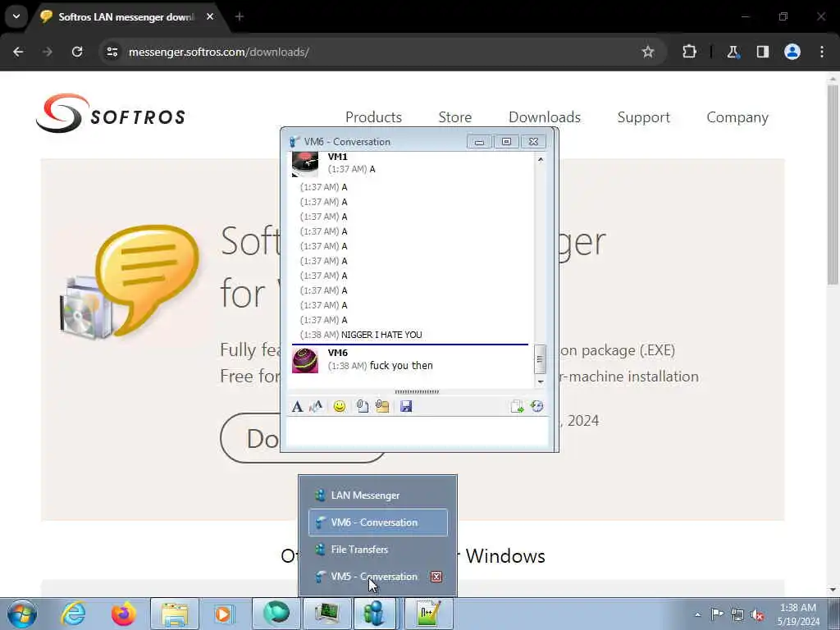
Task: Open a new browser tab
Action: tap(240, 17)
